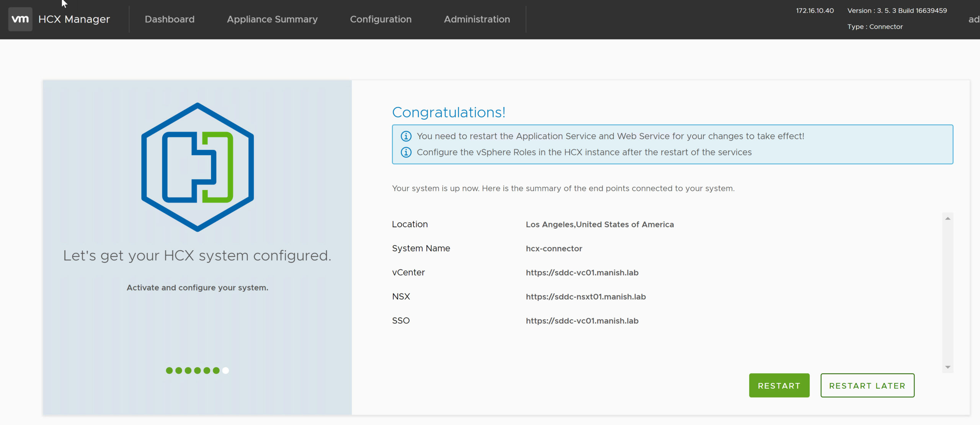
Task: Go to the Configuration menu
Action: [x=381, y=19]
